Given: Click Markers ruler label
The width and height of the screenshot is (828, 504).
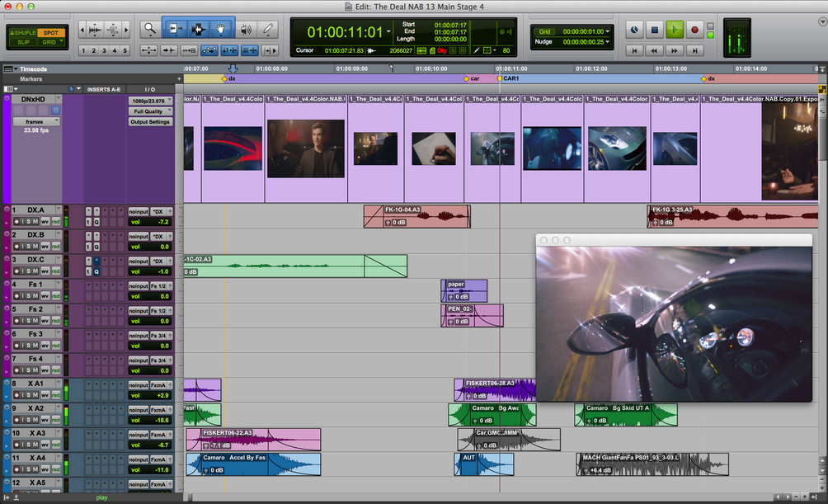Looking at the screenshot, I should pos(31,78).
